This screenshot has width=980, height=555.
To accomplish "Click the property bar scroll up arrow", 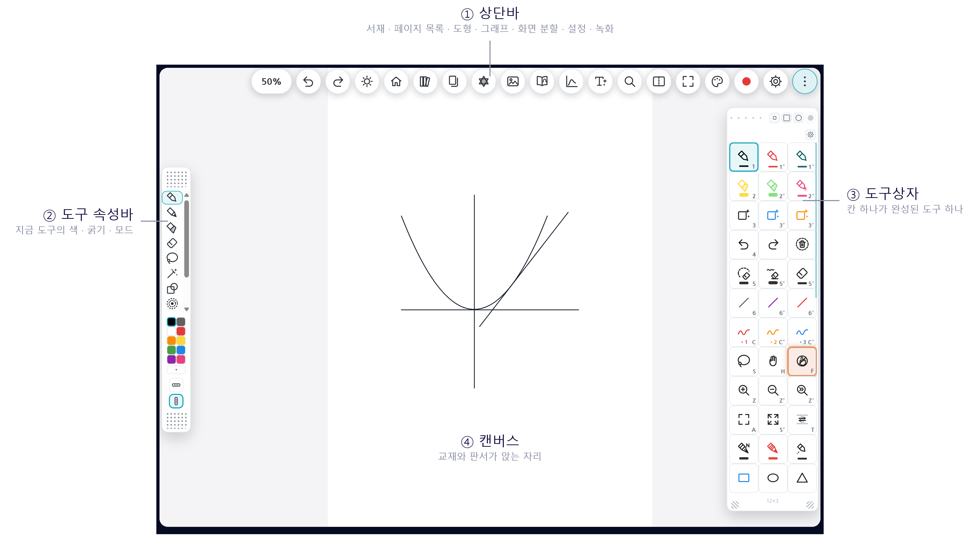I will coord(187,195).
